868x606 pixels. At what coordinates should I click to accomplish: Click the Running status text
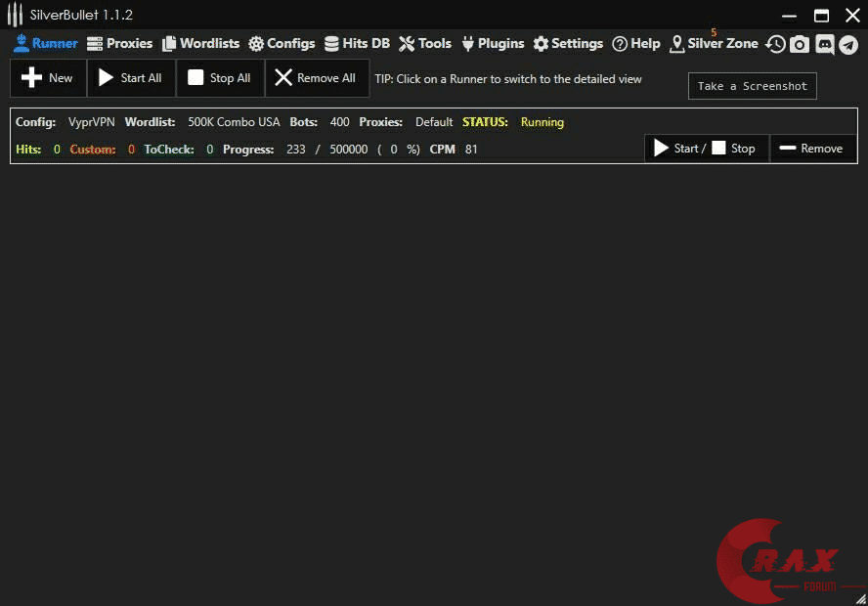pyautogui.click(x=542, y=122)
